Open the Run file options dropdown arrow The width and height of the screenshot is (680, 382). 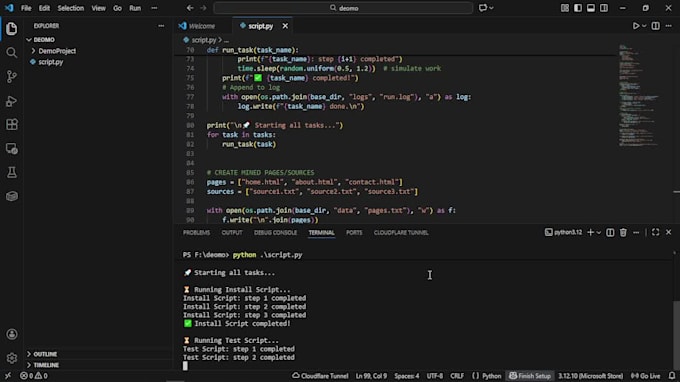pos(644,26)
